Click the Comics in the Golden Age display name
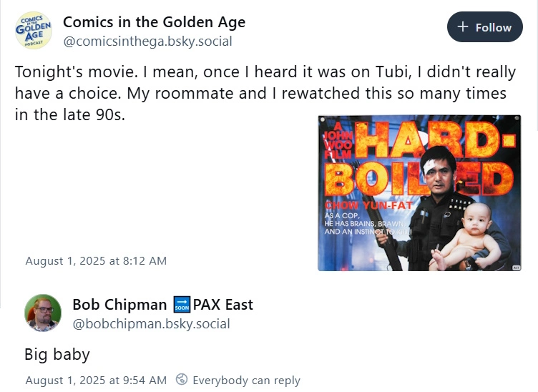 click(154, 22)
